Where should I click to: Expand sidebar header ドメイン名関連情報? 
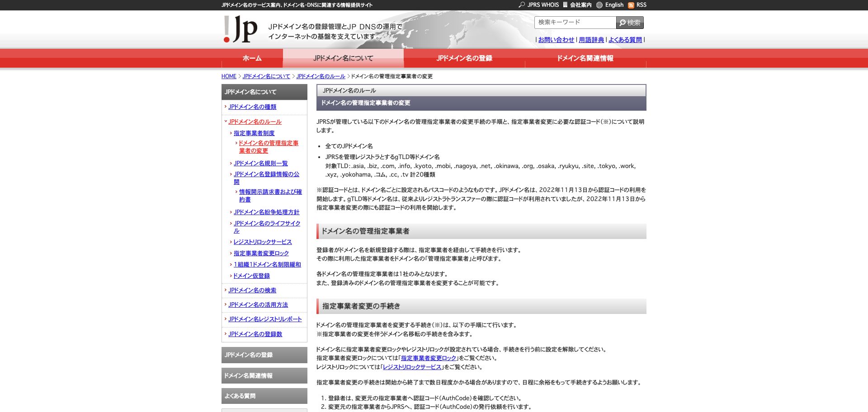(264, 376)
